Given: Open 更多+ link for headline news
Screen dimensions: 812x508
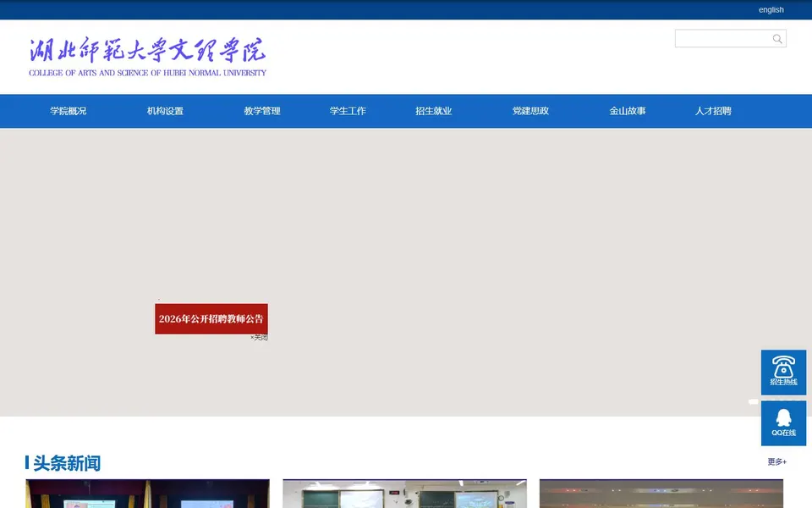Looking at the screenshot, I should pos(776,462).
